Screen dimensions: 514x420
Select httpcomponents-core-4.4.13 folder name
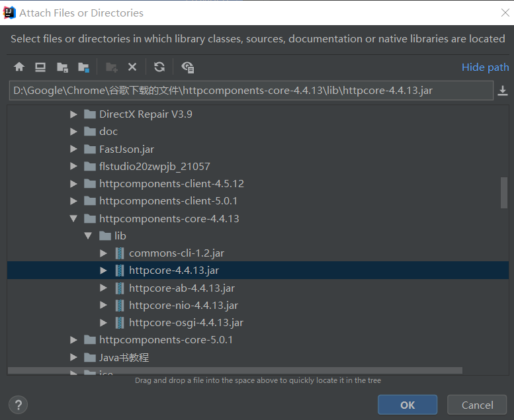[169, 219]
